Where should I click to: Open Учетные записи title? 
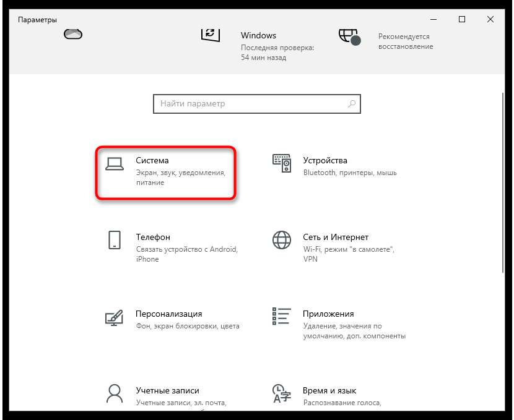coord(167,390)
